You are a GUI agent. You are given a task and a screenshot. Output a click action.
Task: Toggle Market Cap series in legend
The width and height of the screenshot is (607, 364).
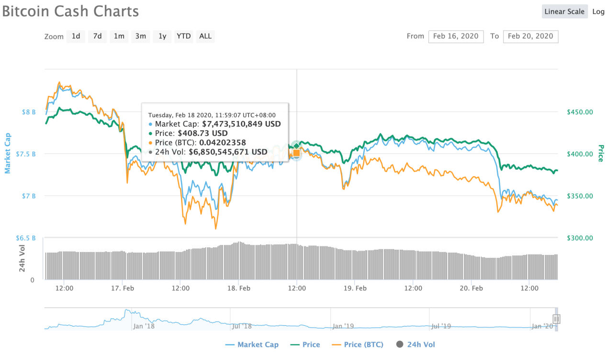(252, 344)
